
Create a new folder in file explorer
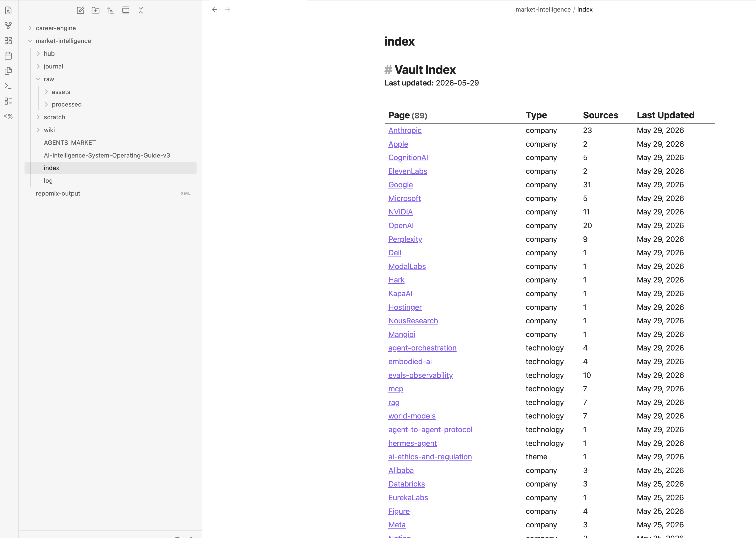coord(96,10)
